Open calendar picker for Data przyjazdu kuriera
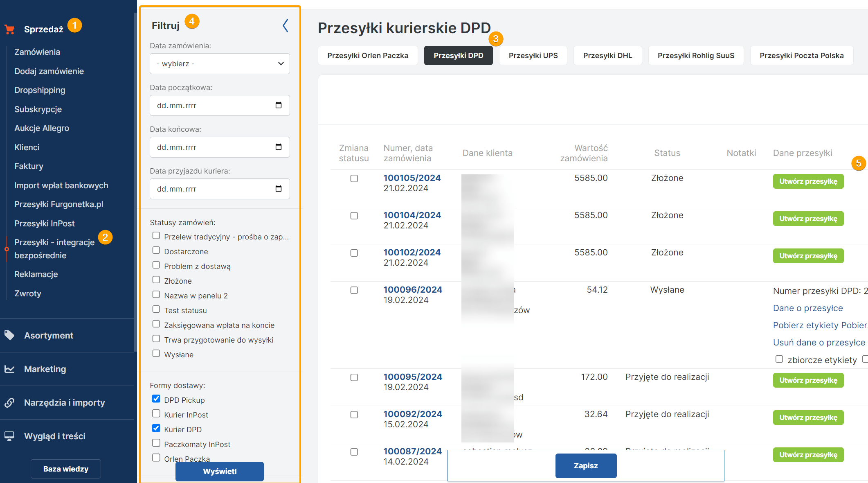The height and width of the screenshot is (483, 868). coord(279,189)
